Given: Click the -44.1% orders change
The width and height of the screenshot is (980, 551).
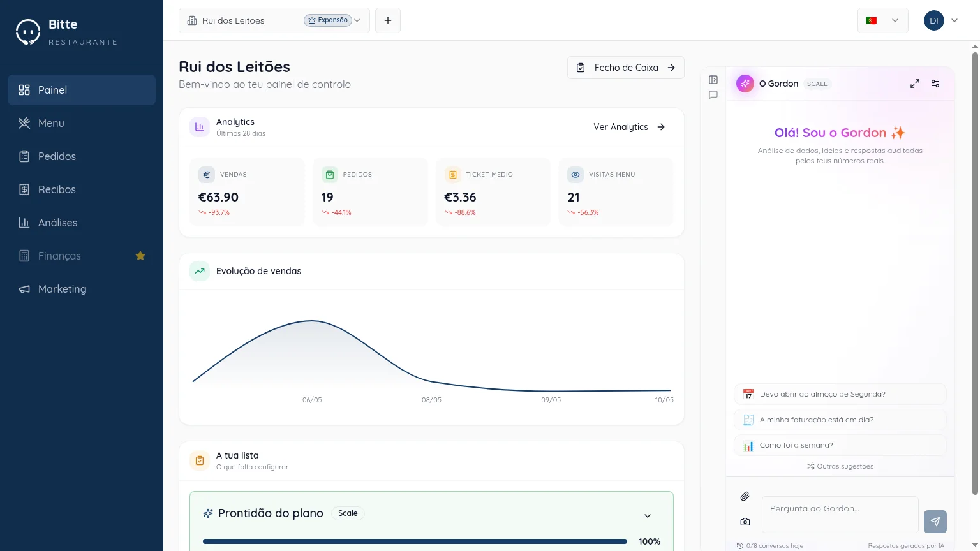Looking at the screenshot, I should (x=337, y=213).
